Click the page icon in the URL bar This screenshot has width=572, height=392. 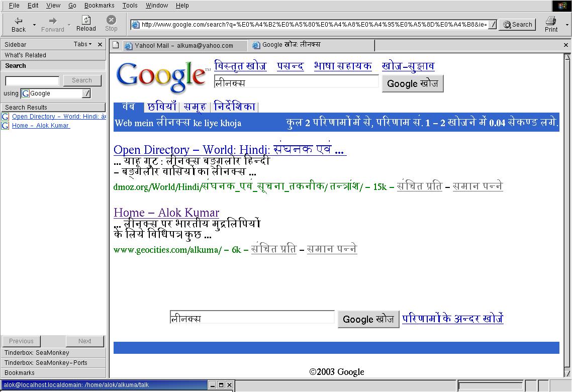click(x=136, y=25)
